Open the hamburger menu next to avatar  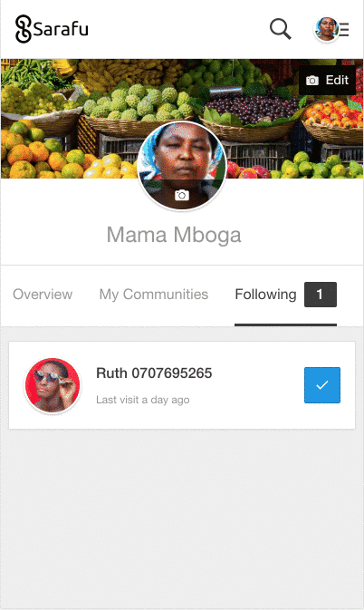344,29
